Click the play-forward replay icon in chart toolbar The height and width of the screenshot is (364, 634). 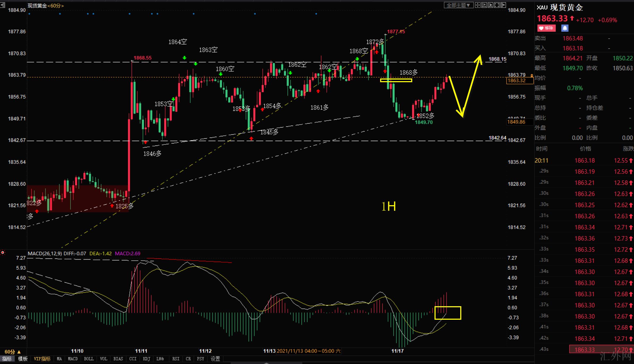[x=490, y=5]
